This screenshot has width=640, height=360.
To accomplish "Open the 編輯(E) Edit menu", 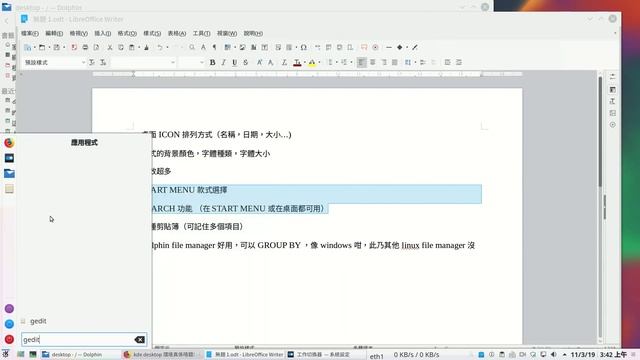I will point(54,33).
